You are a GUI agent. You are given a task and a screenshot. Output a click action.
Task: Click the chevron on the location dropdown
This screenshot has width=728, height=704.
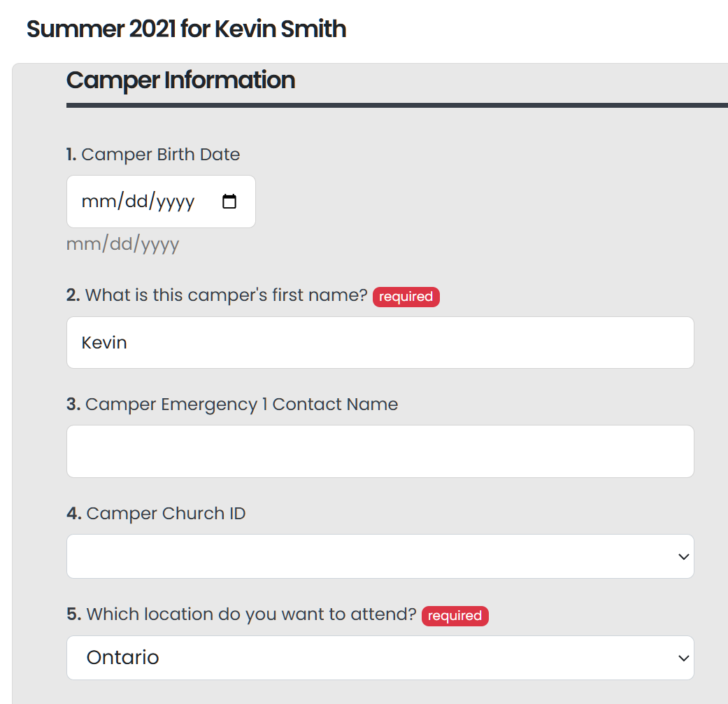(x=683, y=658)
